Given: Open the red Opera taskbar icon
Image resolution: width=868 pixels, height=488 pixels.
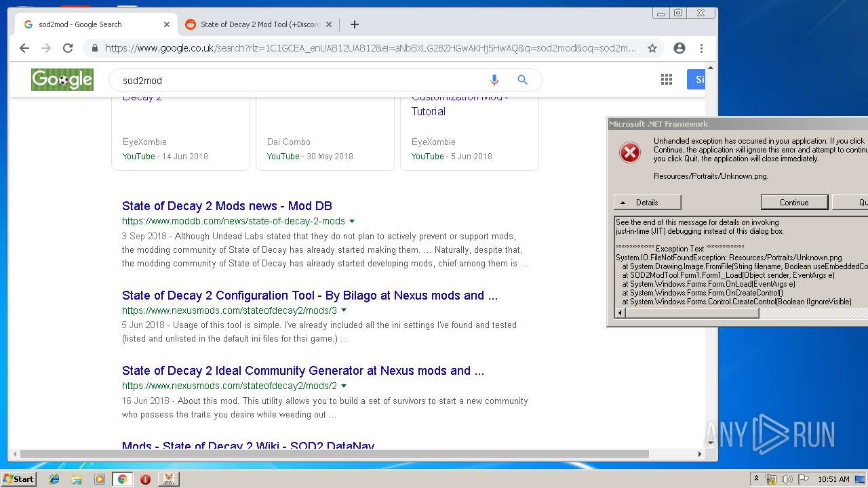Looking at the screenshot, I should [145, 479].
